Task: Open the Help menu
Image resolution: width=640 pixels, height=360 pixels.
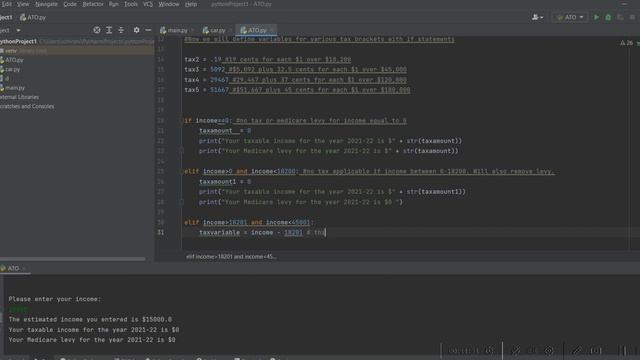Action: point(191,4)
